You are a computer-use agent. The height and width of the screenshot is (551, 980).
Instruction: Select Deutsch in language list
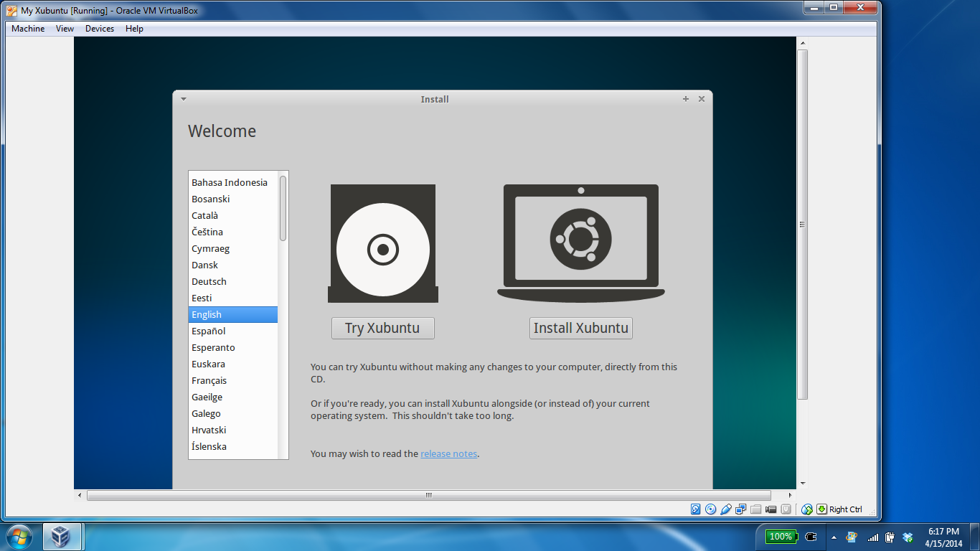[x=233, y=281]
